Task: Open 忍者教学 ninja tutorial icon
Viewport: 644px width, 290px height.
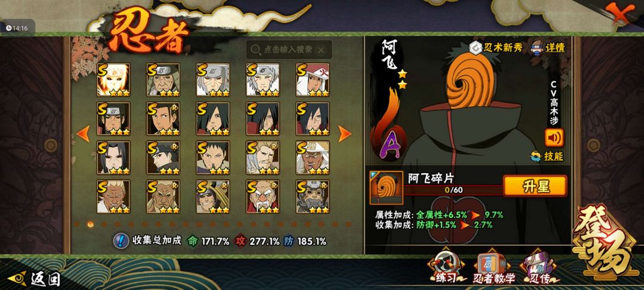Action: [x=494, y=268]
